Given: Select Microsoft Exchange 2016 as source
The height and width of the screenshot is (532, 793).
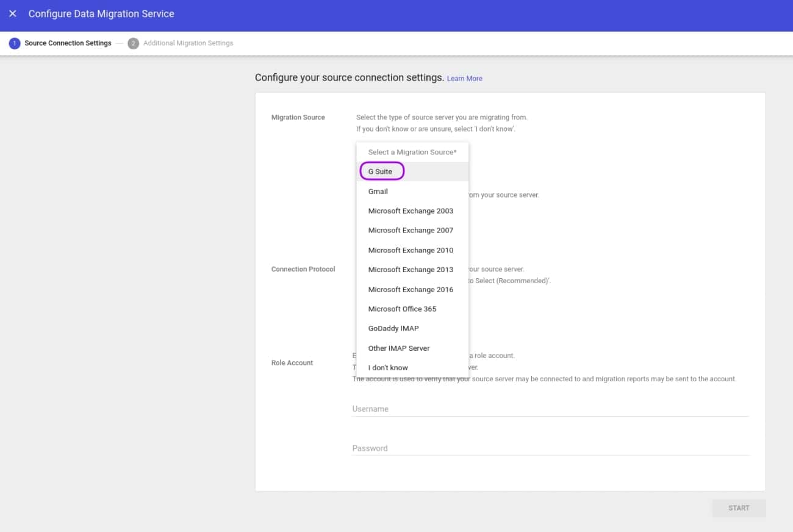Looking at the screenshot, I should click(411, 289).
